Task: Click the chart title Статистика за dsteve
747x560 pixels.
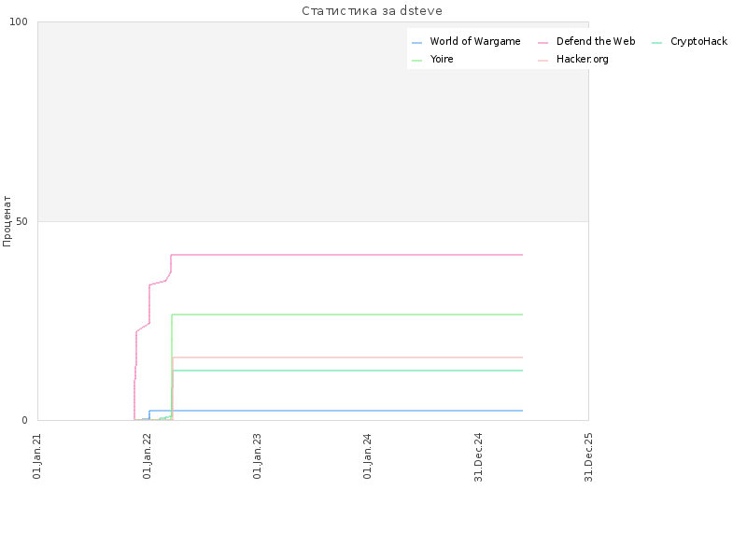Action: pos(372,10)
